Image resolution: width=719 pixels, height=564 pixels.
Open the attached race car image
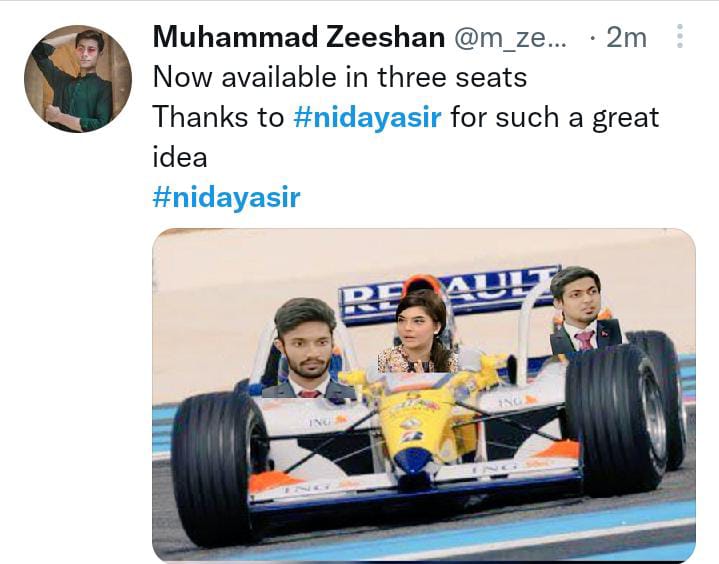click(424, 395)
